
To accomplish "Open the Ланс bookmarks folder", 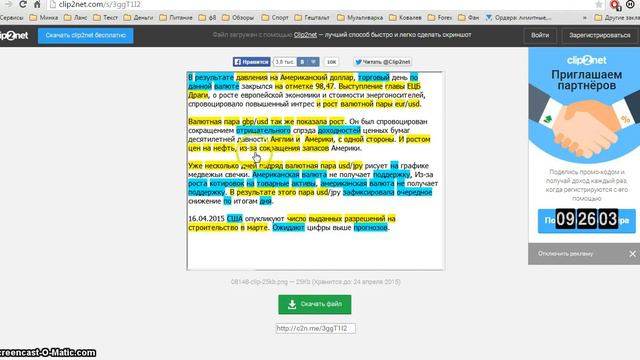I will coord(76,18).
